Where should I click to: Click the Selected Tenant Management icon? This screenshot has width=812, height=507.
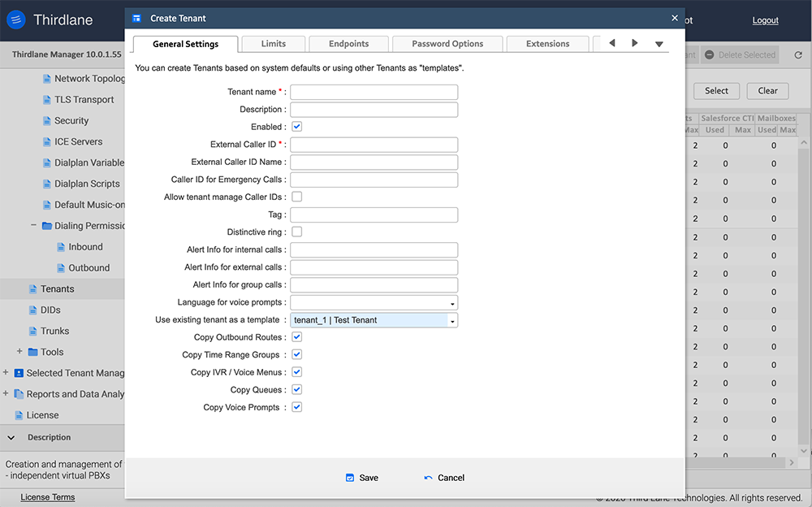click(x=19, y=373)
